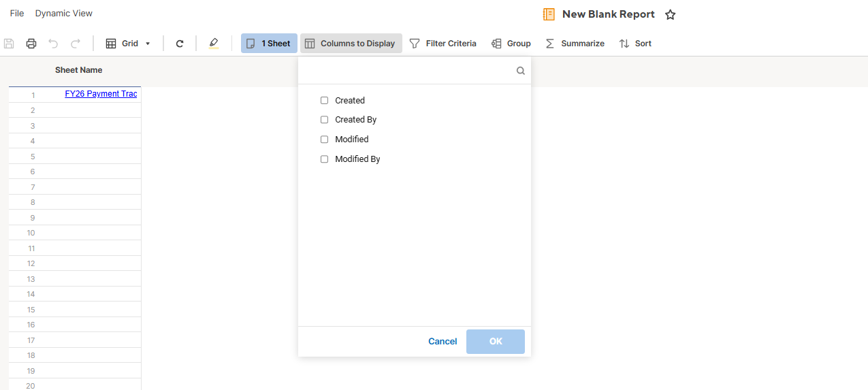Tick the Modified column checkbox

[x=325, y=140]
